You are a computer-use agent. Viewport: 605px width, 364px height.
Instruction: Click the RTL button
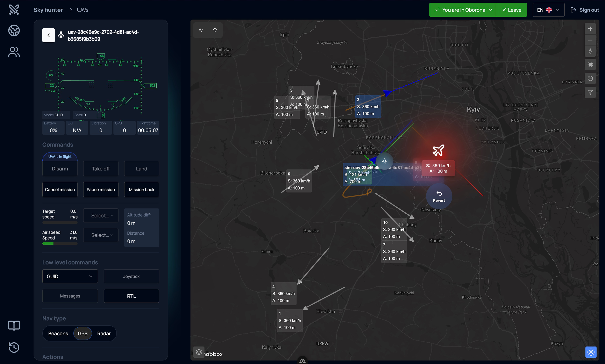tap(131, 296)
